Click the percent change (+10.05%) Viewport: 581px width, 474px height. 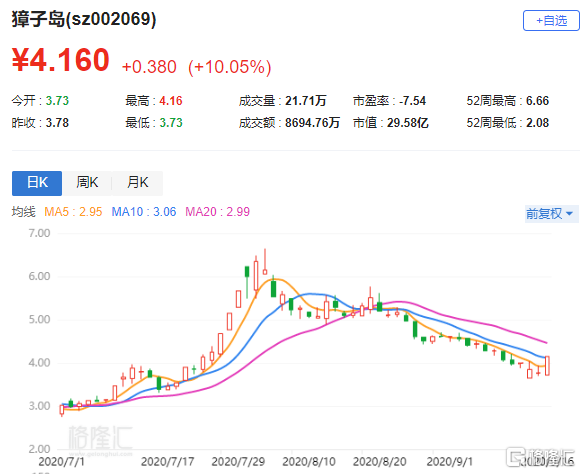pyautogui.click(x=230, y=67)
